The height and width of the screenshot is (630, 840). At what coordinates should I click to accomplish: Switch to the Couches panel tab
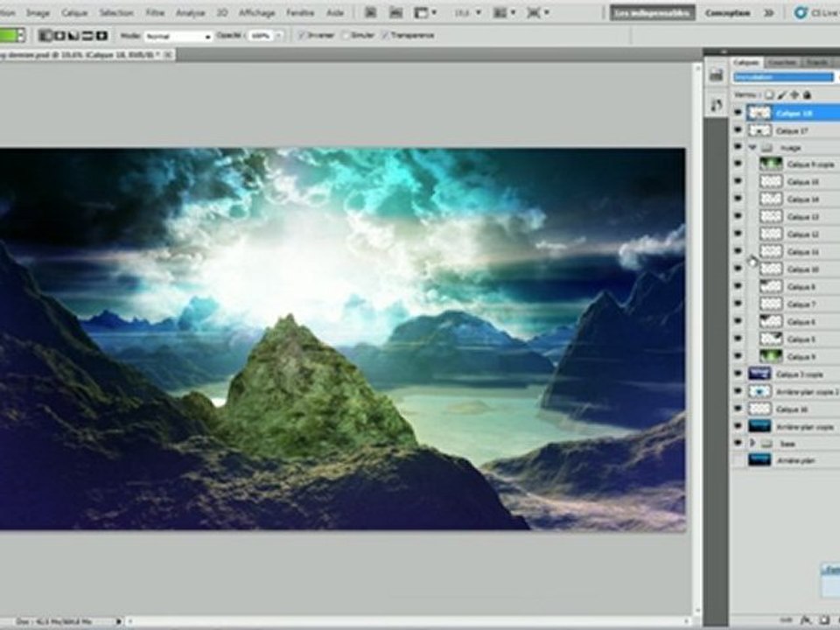781,63
